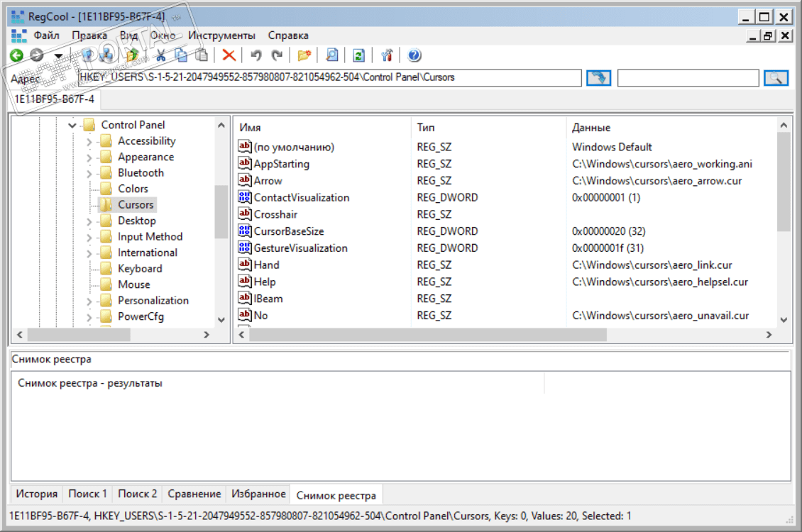802x532 pixels.
Task: Expand the Desktop key
Action: tap(89, 221)
